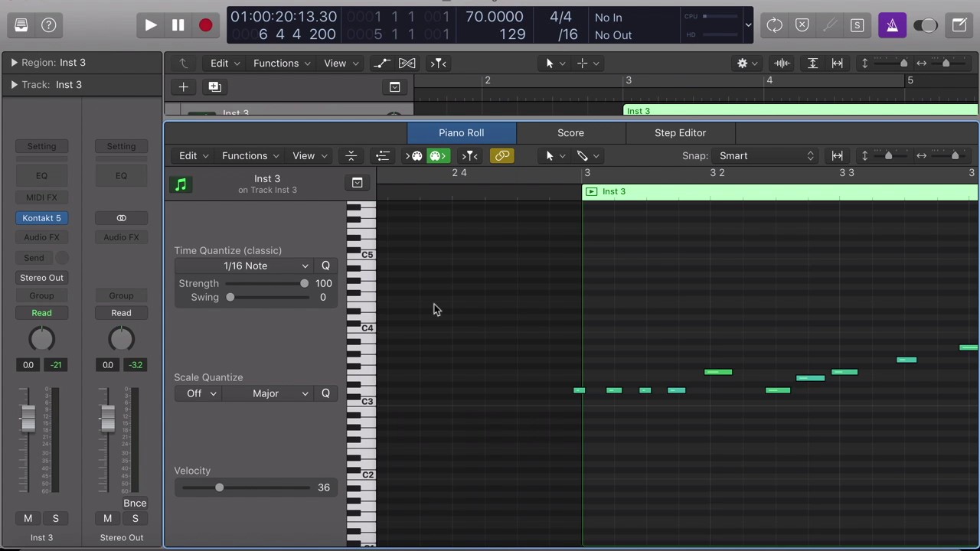Screen dimensions: 980x551
Task: Open Piano Roll pencil tool menu
Action: (x=587, y=156)
